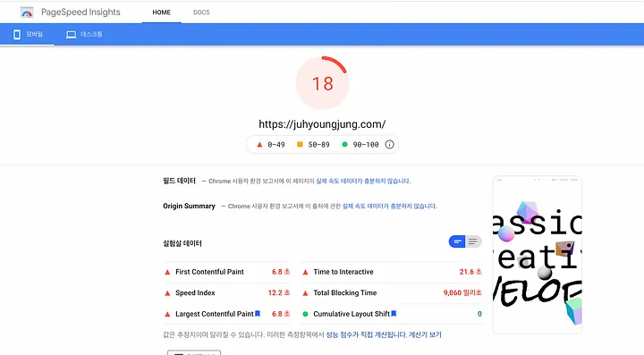The width and height of the screenshot is (644, 355).
Task: Click the mobile page screenshot thumbnail
Action: point(538,255)
